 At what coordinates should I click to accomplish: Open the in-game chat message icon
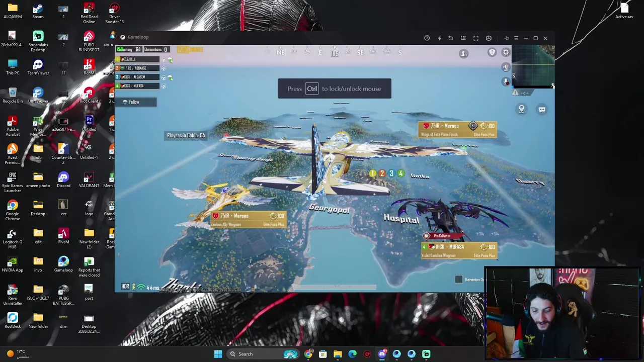(x=542, y=109)
